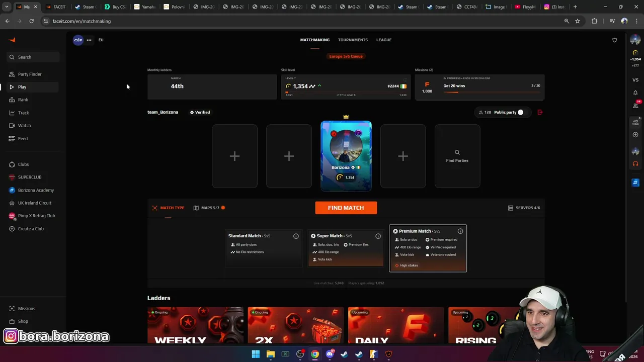Open the Shop page
Image resolution: width=644 pixels, height=362 pixels.
[23, 321]
